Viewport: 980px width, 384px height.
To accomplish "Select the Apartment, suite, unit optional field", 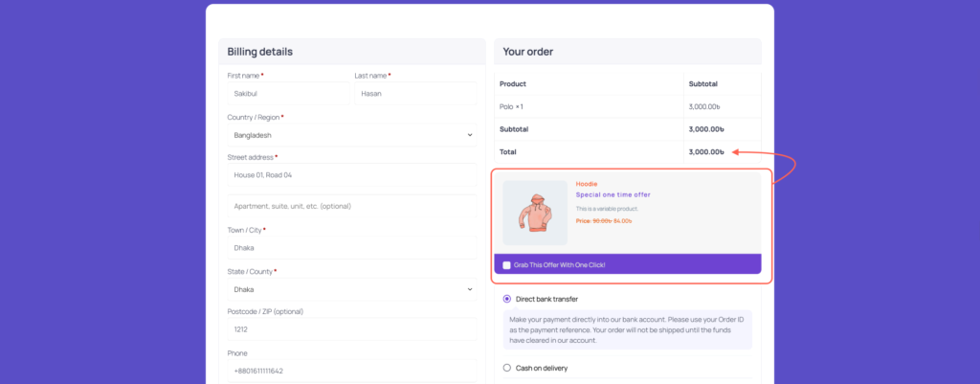I will click(x=351, y=206).
